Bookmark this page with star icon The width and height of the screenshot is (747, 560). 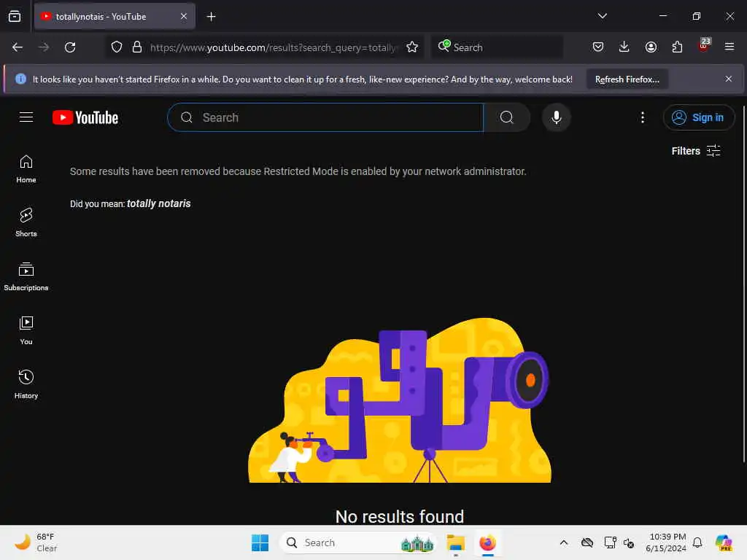(412, 47)
